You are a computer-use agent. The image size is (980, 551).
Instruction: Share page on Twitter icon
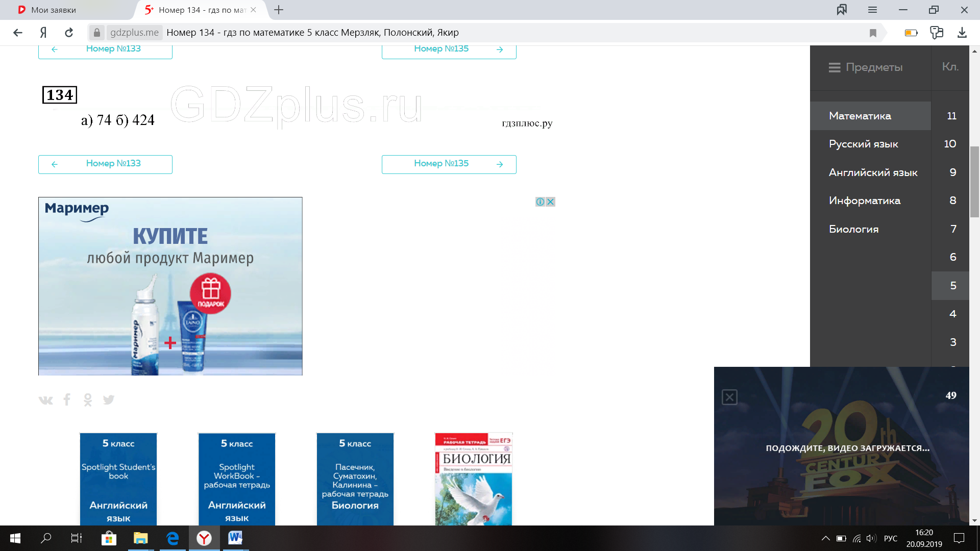click(109, 400)
